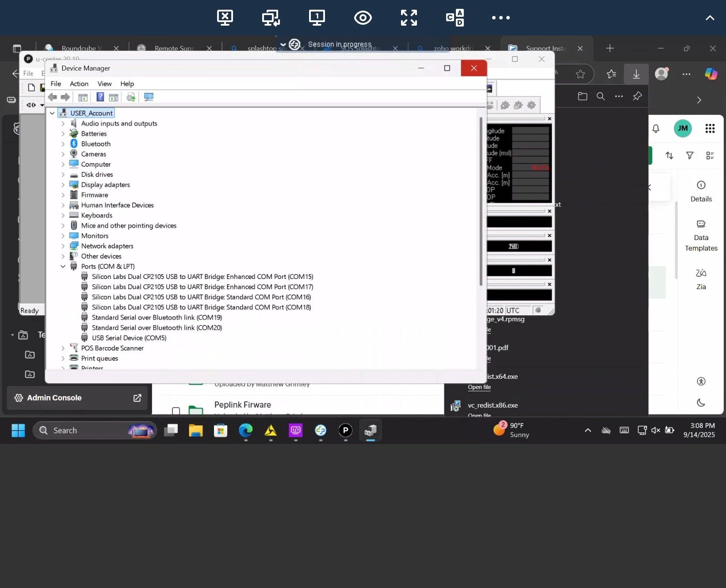Image resolution: width=726 pixels, height=588 pixels.
Task: Collapse the session toolbar with the up chevron
Action: 710,18
